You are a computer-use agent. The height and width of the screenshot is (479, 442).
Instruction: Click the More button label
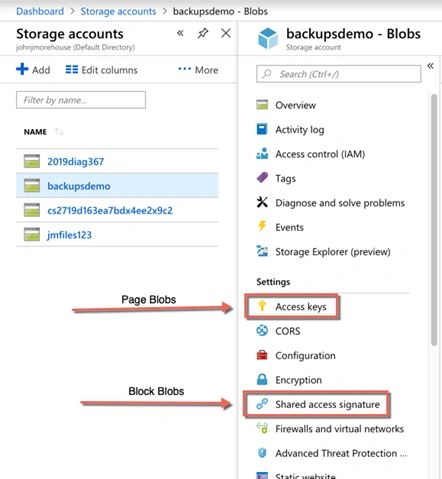pos(207,70)
